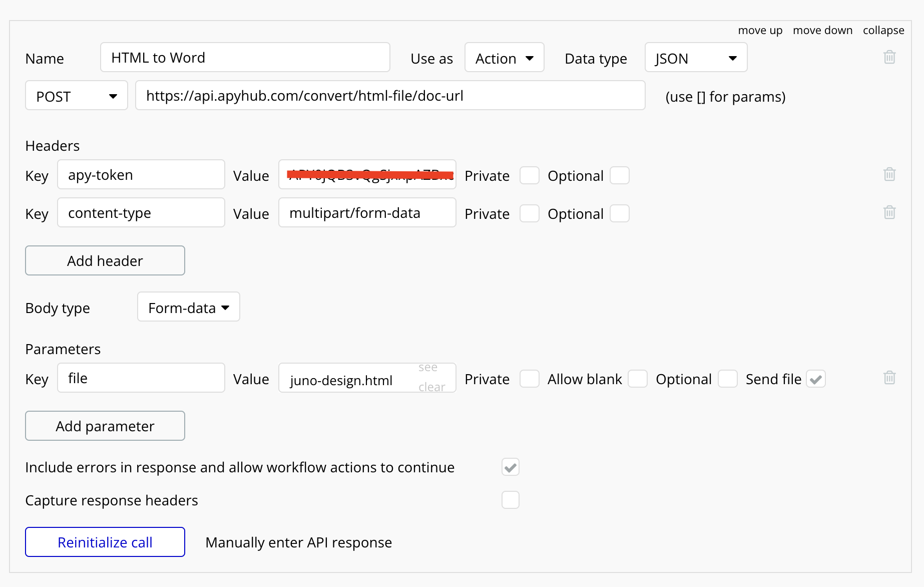Delete the file parameter row
This screenshot has width=924, height=587.
click(x=889, y=378)
